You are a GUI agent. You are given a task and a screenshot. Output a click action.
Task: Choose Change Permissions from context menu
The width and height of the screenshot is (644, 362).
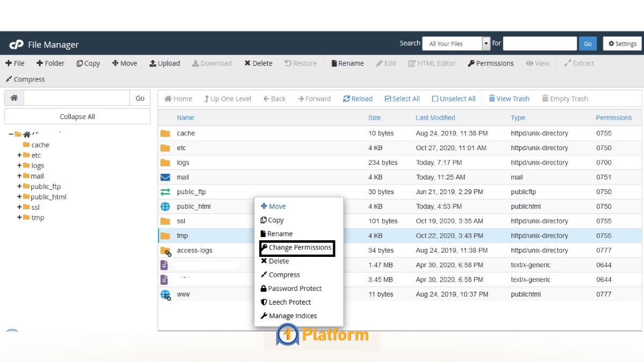pos(297,248)
